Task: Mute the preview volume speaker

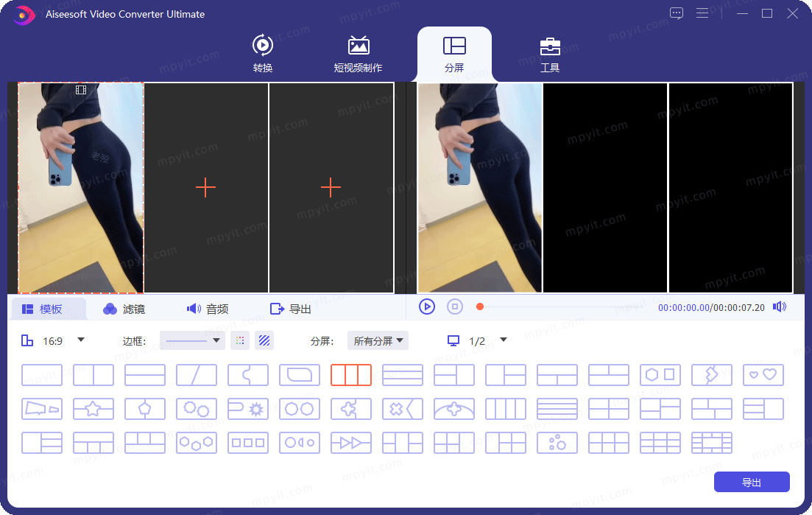Action: point(780,307)
